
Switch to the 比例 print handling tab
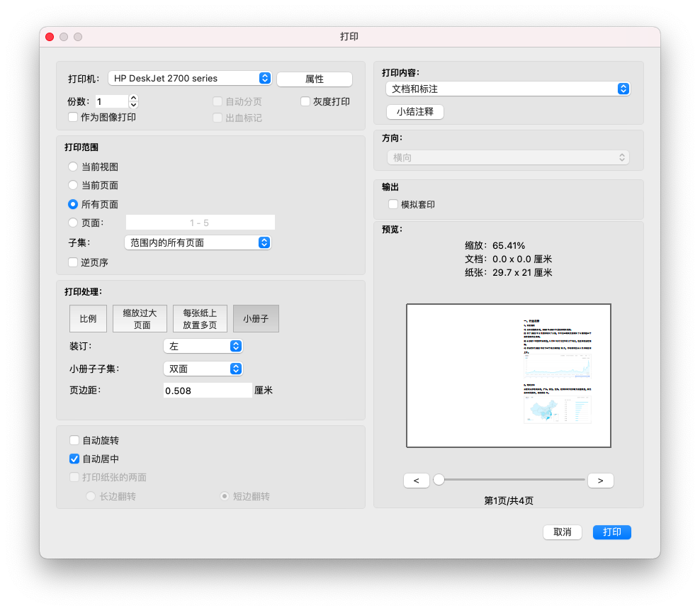[88, 319]
